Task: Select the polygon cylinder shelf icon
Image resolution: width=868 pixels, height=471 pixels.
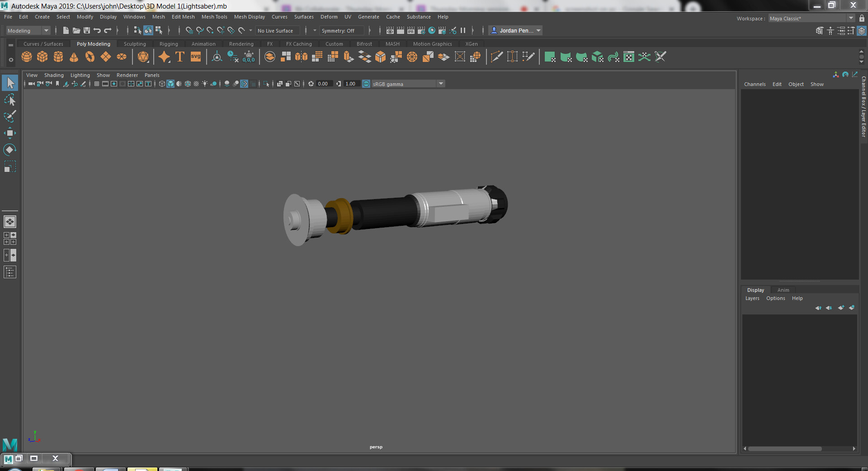Action: click(x=58, y=57)
